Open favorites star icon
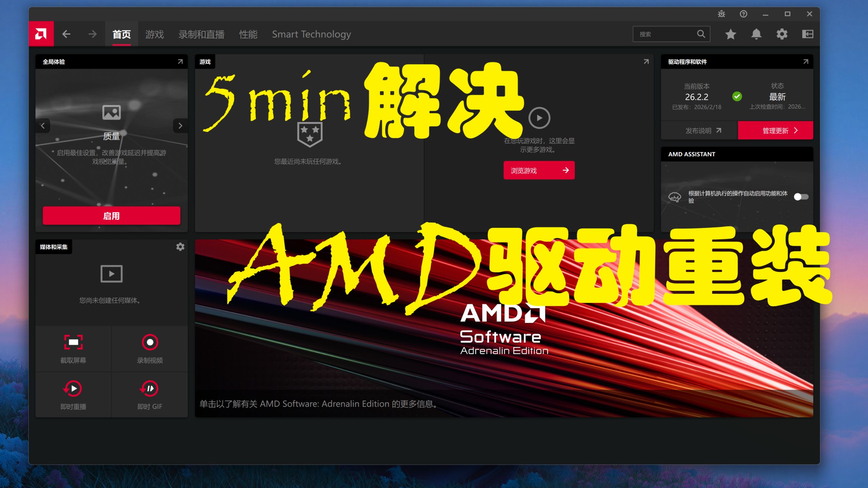This screenshot has height=488, width=868. [x=731, y=34]
